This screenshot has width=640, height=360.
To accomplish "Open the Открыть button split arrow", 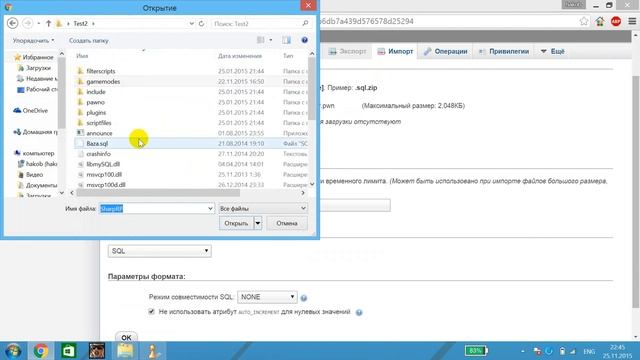I will tap(258, 223).
